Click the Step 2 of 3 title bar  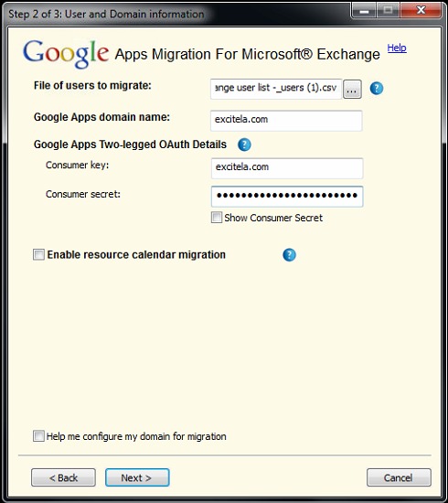106,14
